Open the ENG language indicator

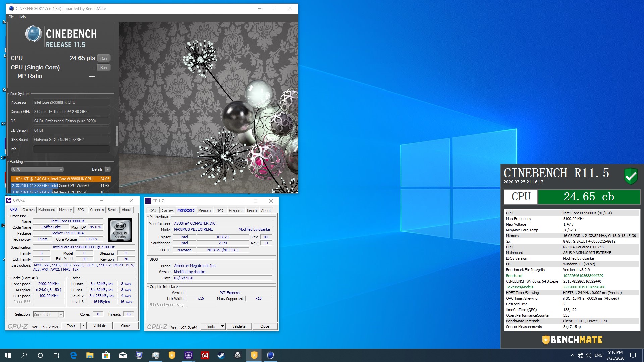598,355
